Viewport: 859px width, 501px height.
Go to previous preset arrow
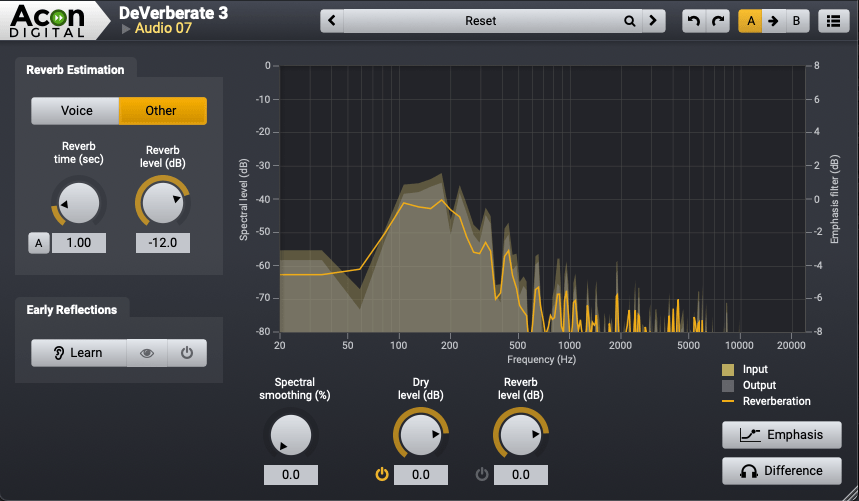332,20
